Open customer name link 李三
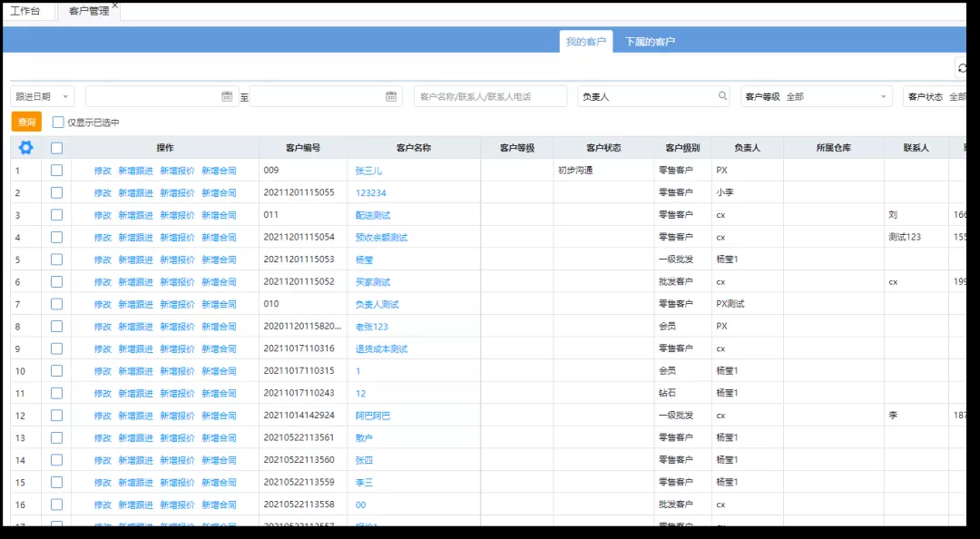 [x=364, y=483]
